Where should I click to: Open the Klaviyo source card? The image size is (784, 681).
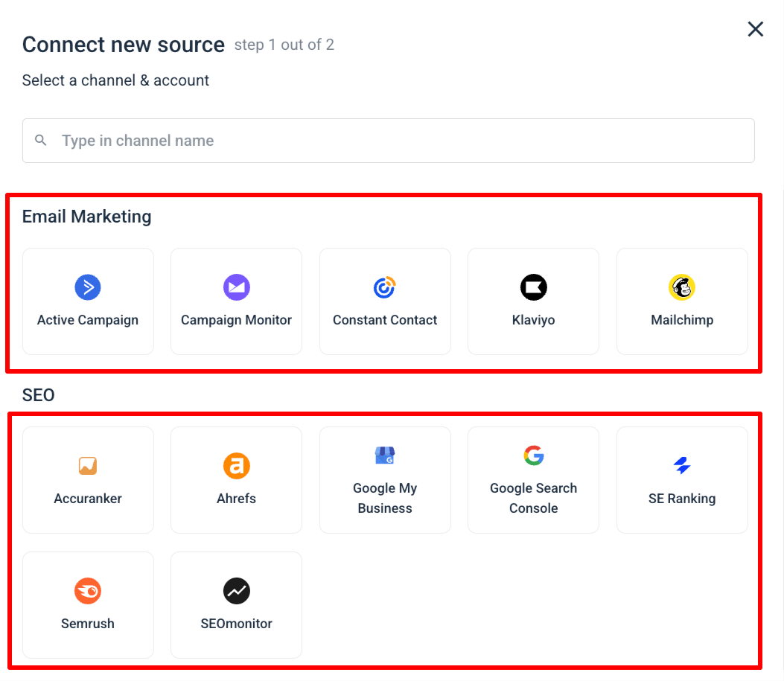coord(533,301)
